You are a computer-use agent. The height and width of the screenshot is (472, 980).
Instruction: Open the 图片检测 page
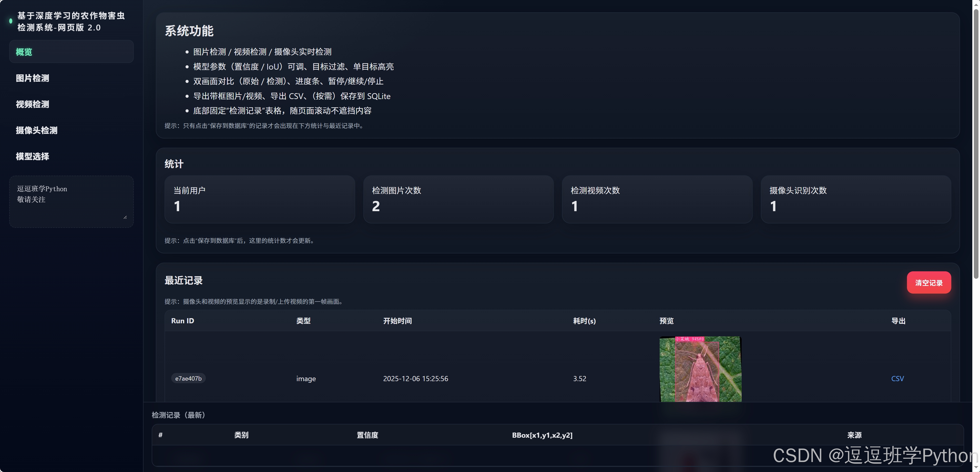[x=32, y=78]
